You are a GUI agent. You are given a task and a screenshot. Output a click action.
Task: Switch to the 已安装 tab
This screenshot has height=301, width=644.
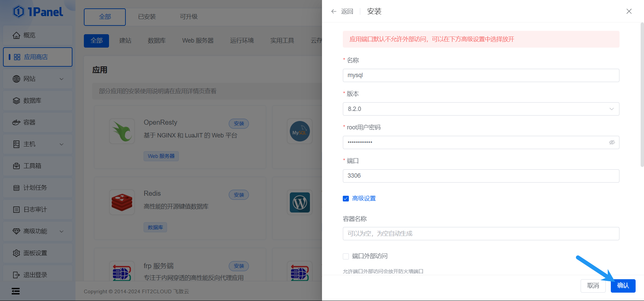click(147, 17)
